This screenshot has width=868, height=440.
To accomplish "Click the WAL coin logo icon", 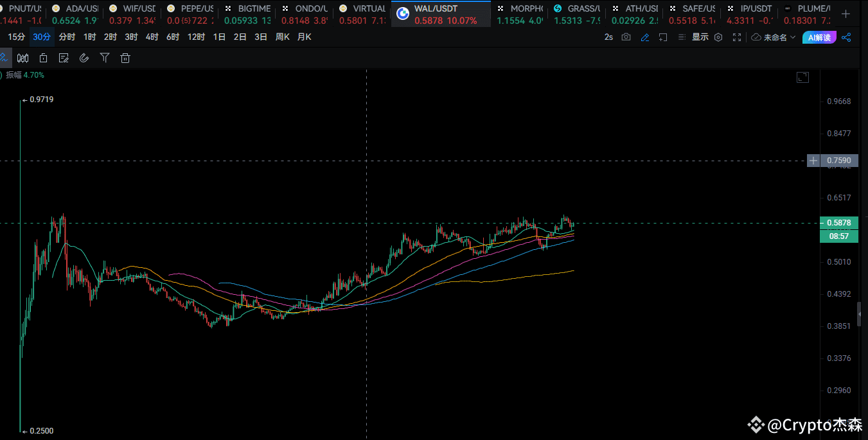I will pyautogui.click(x=403, y=14).
